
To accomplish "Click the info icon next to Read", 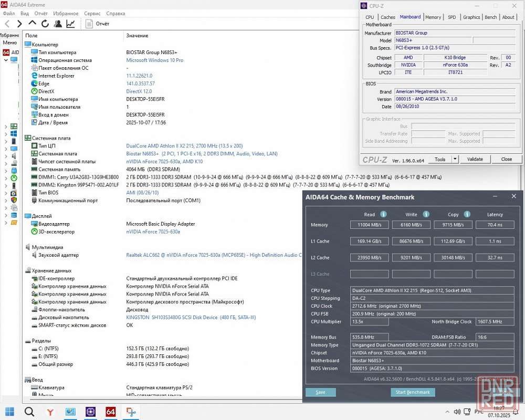I will tap(383, 214).
